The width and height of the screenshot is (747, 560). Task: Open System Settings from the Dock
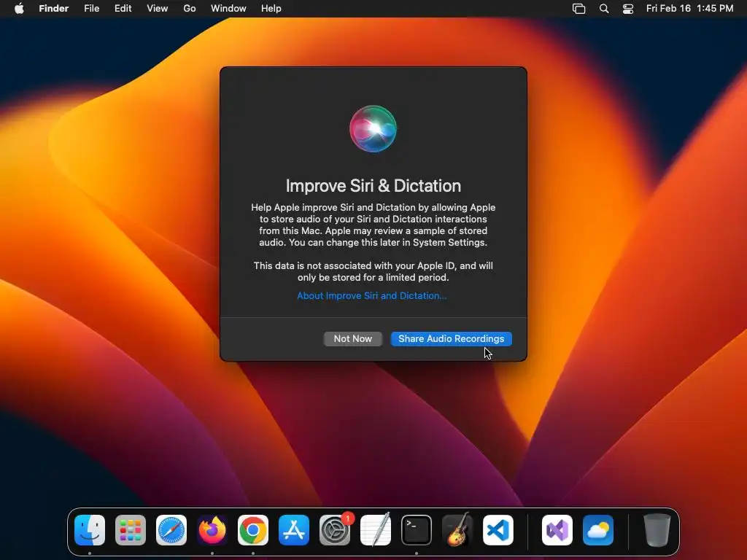335,530
